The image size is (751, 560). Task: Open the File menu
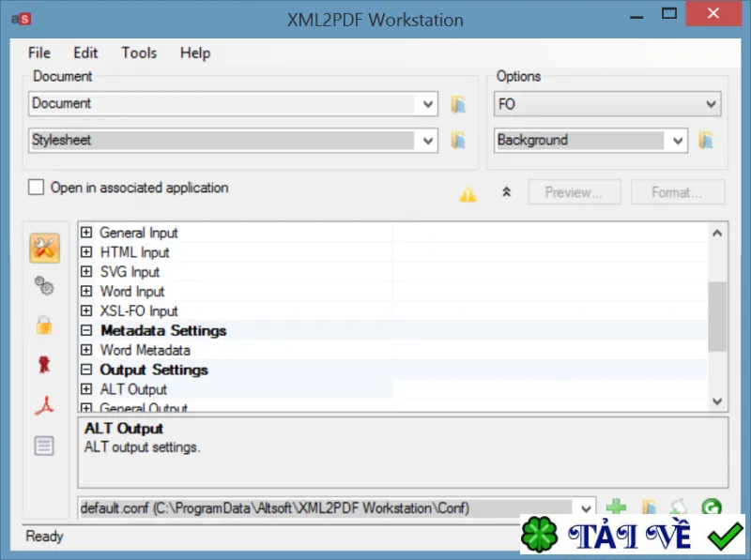point(38,53)
